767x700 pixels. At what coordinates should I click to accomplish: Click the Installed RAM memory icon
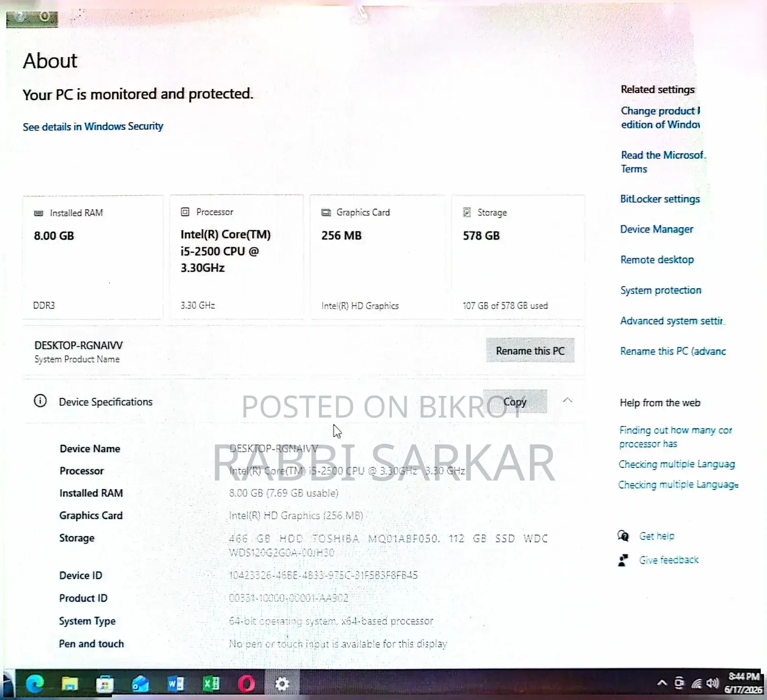tap(38, 213)
